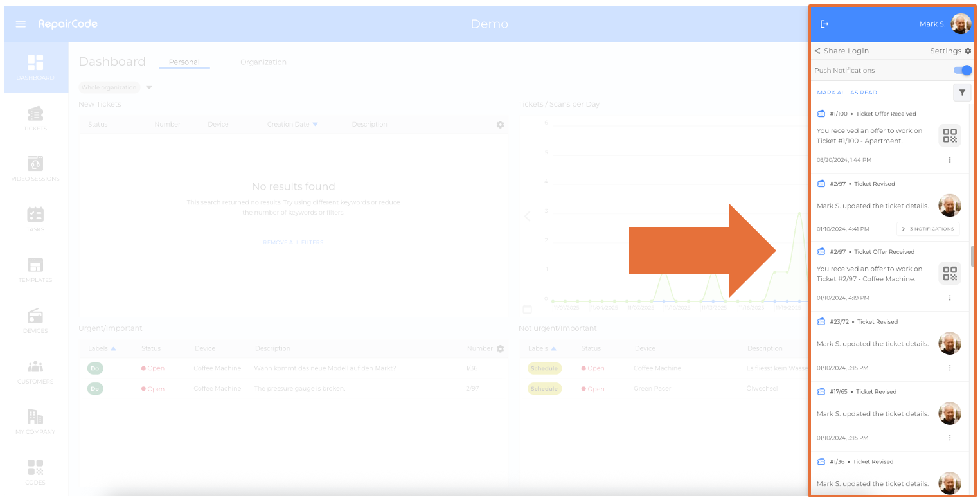Click the notifications filter icon
Image resolution: width=980 pixels, height=500 pixels.
coord(961,93)
